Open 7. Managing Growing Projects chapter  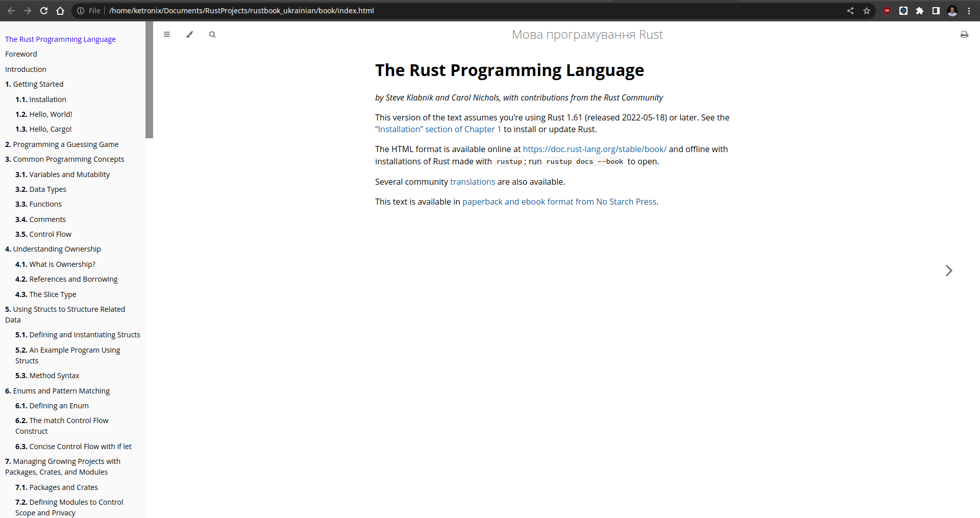63,466
